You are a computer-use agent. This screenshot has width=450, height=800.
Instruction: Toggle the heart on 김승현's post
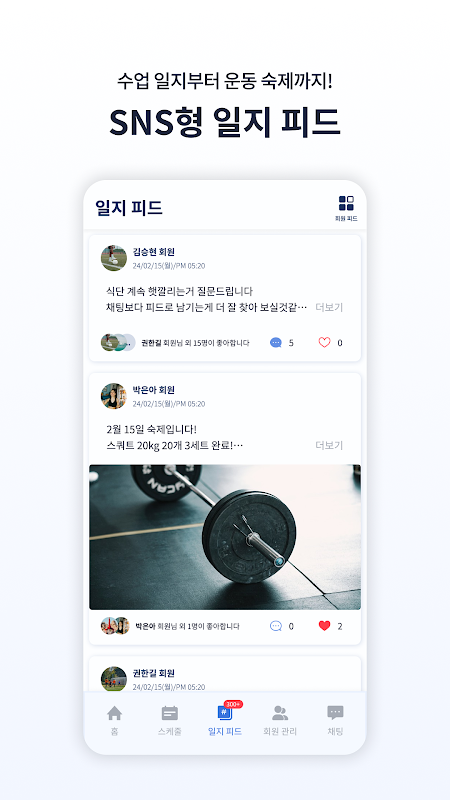324,342
